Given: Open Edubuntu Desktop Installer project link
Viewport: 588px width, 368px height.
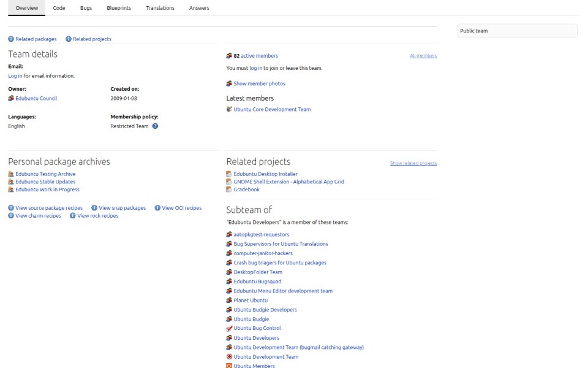Looking at the screenshot, I should tap(265, 174).
